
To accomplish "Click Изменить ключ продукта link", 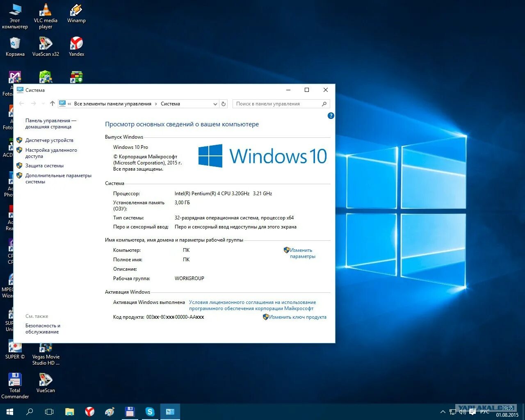I will (x=298, y=317).
